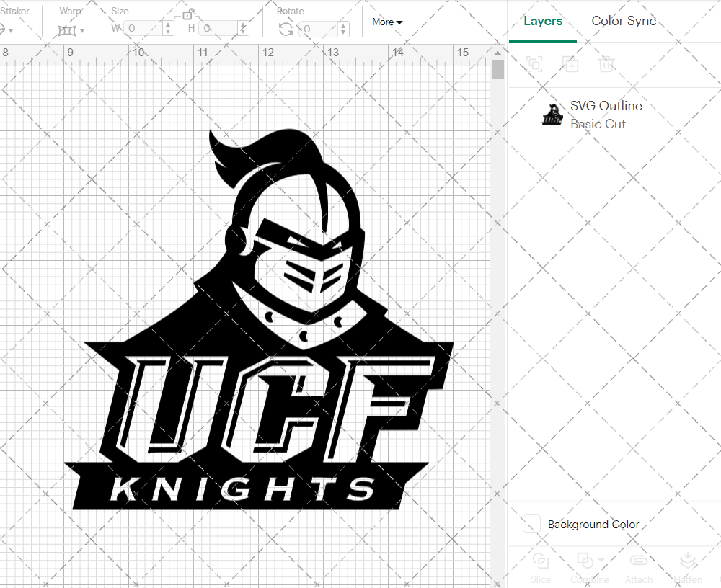Open the Background Color swatch
The image size is (721, 588).
point(531,524)
